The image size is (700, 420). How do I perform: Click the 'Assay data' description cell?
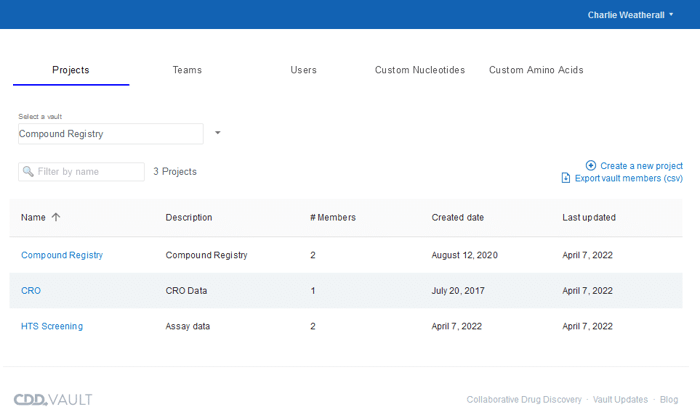(188, 326)
